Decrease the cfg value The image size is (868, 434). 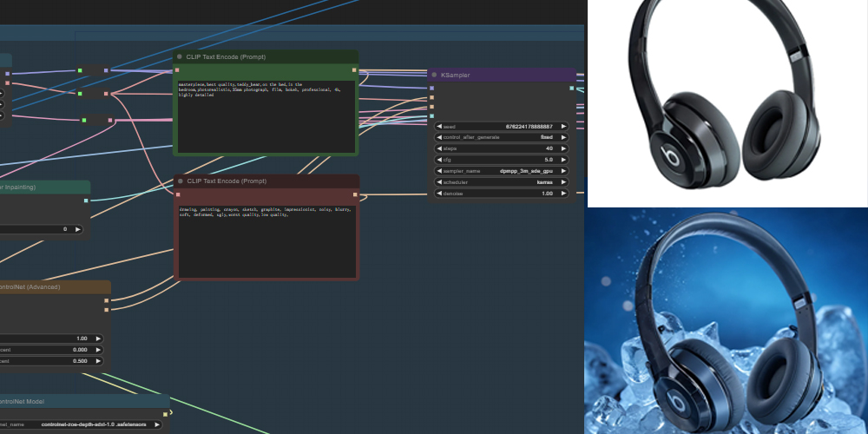439,160
